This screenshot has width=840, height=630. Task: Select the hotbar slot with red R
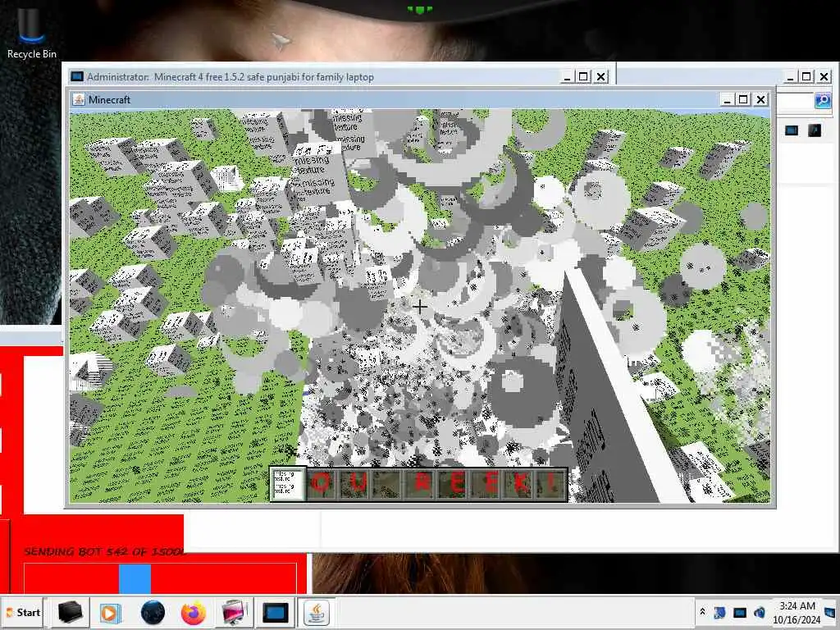click(420, 484)
